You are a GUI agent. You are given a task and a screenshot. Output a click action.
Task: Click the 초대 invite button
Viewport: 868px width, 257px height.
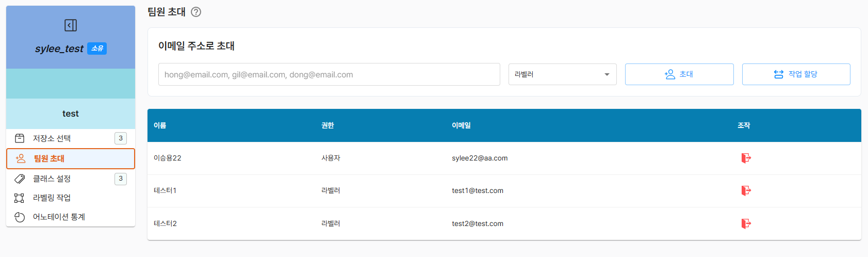pos(679,74)
